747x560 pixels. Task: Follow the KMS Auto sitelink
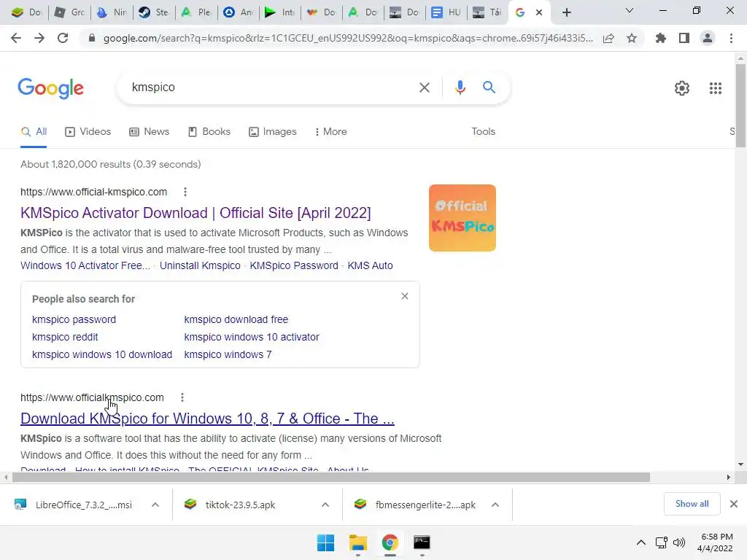tap(370, 265)
